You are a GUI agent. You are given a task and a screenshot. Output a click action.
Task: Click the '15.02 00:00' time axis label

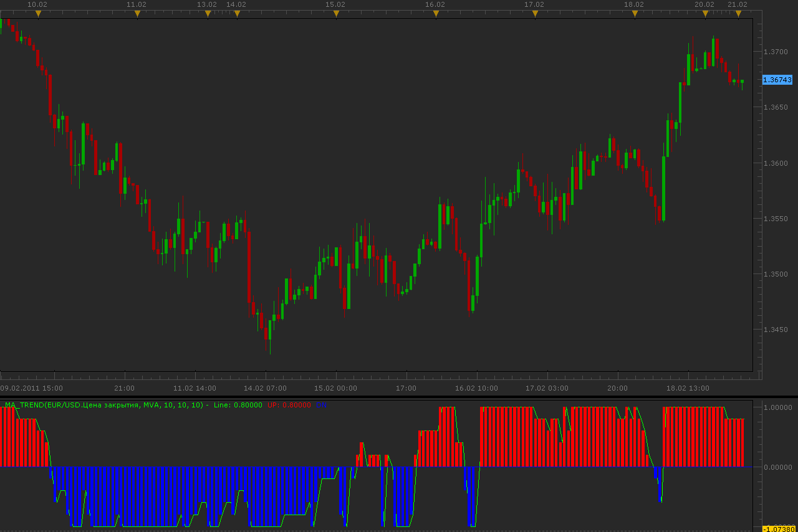coord(335,388)
